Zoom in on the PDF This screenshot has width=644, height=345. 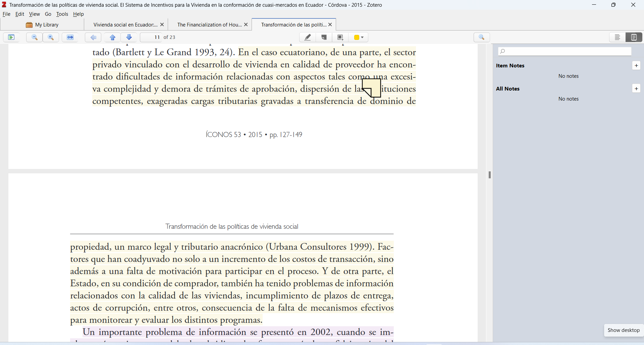[x=51, y=37]
